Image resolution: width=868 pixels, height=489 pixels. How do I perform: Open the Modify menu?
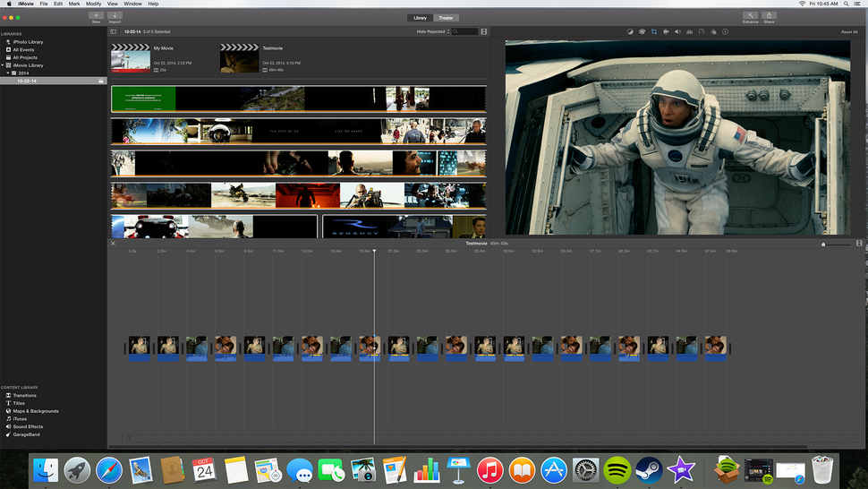pyautogui.click(x=94, y=4)
